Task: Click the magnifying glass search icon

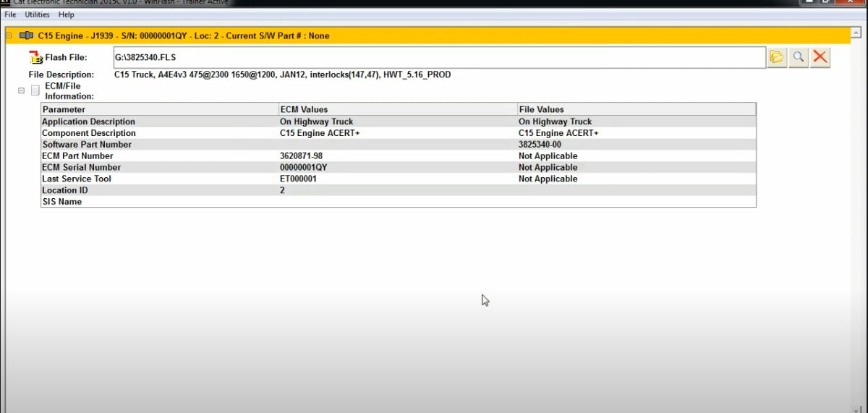Action: click(799, 57)
